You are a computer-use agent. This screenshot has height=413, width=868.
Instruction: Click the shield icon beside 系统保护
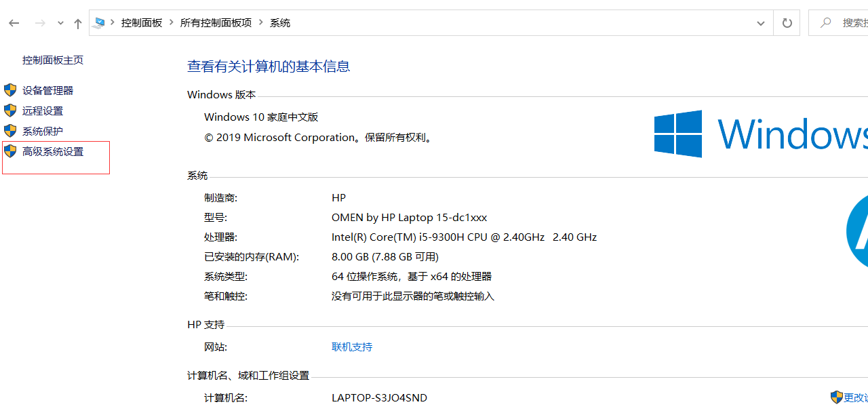coord(10,131)
